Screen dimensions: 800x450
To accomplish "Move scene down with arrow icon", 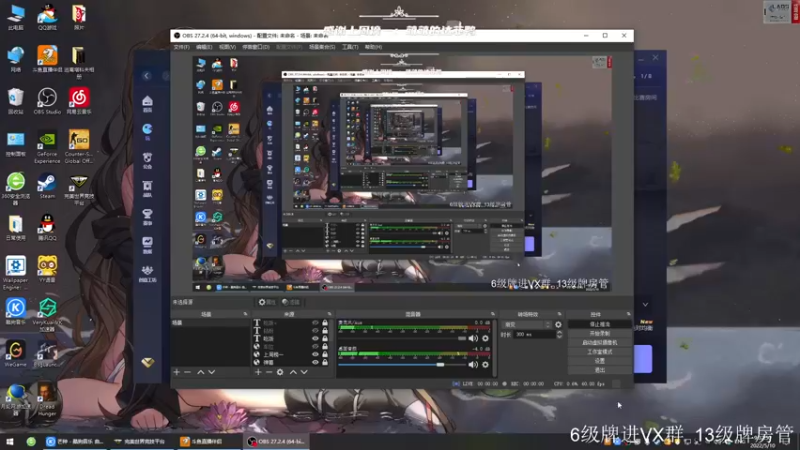I will tap(211, 372).
